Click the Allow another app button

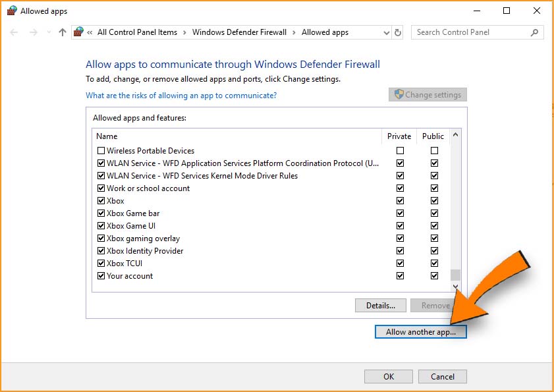click(x=420, y=332)
